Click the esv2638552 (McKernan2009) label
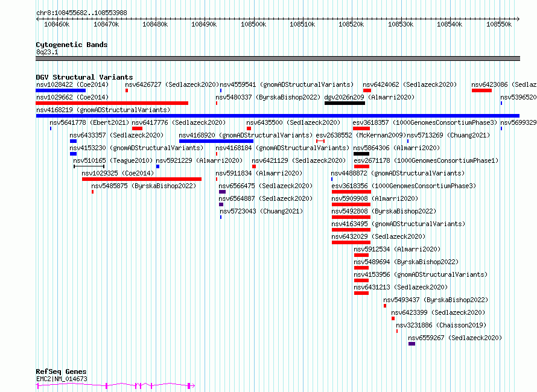 point(361,135)
